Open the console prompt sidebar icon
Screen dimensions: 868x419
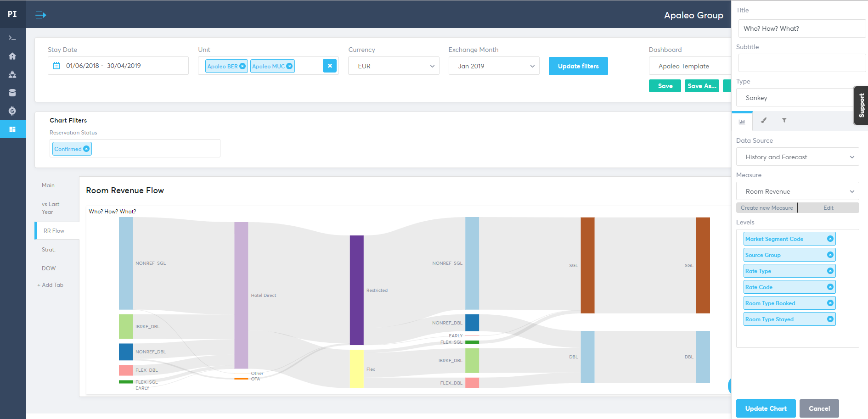12,38
